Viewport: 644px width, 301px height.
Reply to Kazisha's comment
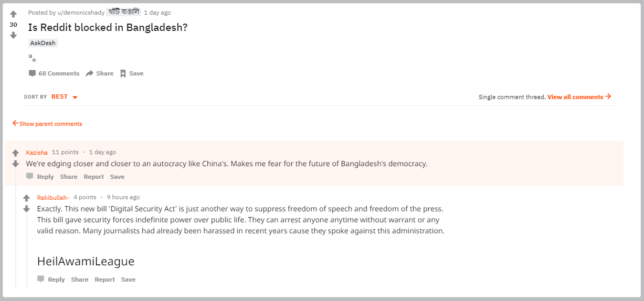pos(40,177)
